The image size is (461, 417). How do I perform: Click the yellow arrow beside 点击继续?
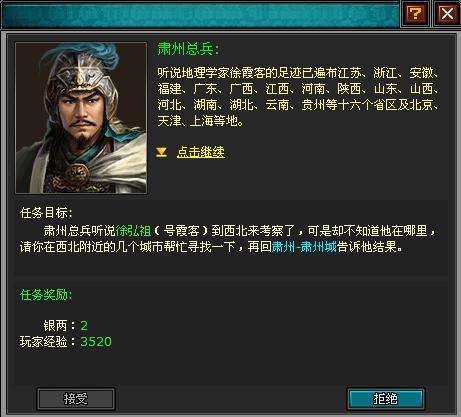[162, 152]
